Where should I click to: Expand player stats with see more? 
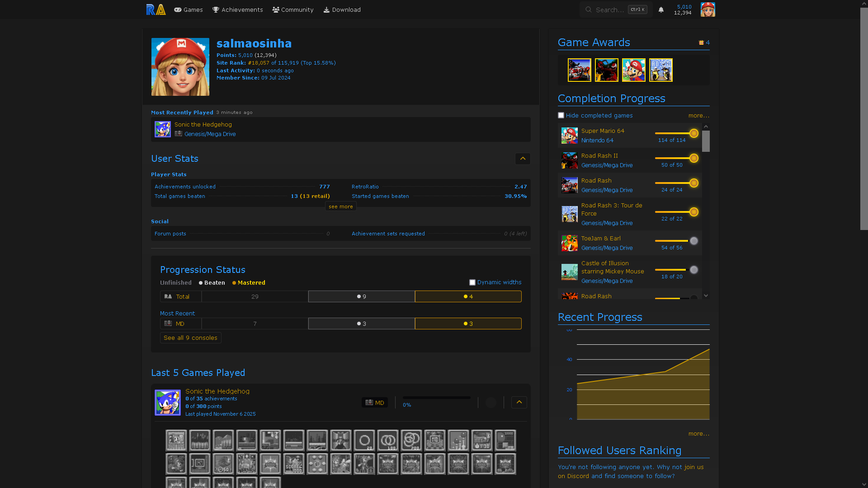coord(340,206)
